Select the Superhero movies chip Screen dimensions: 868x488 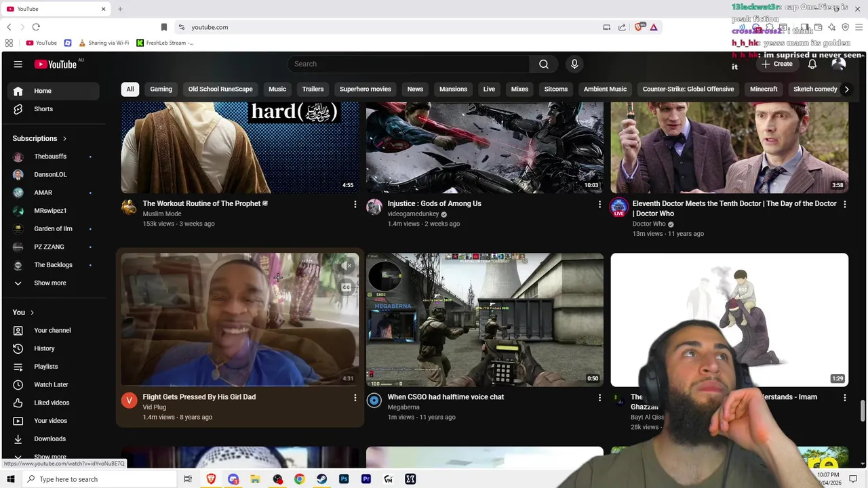(366, 89)
